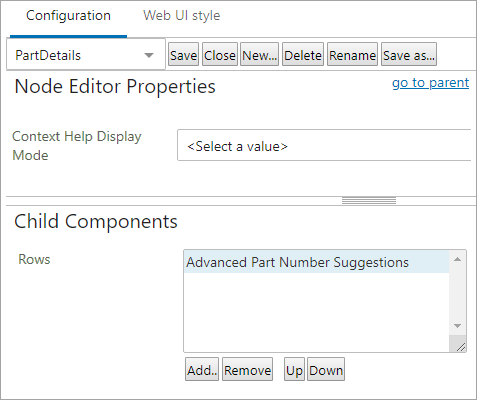
Task: Move the selected row Up
Action: click(x=294, y=369)
